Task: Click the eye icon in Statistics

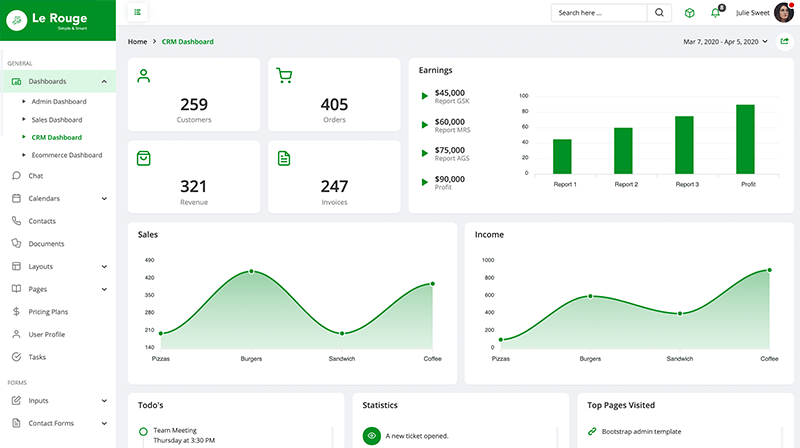Action: [372, 435]
